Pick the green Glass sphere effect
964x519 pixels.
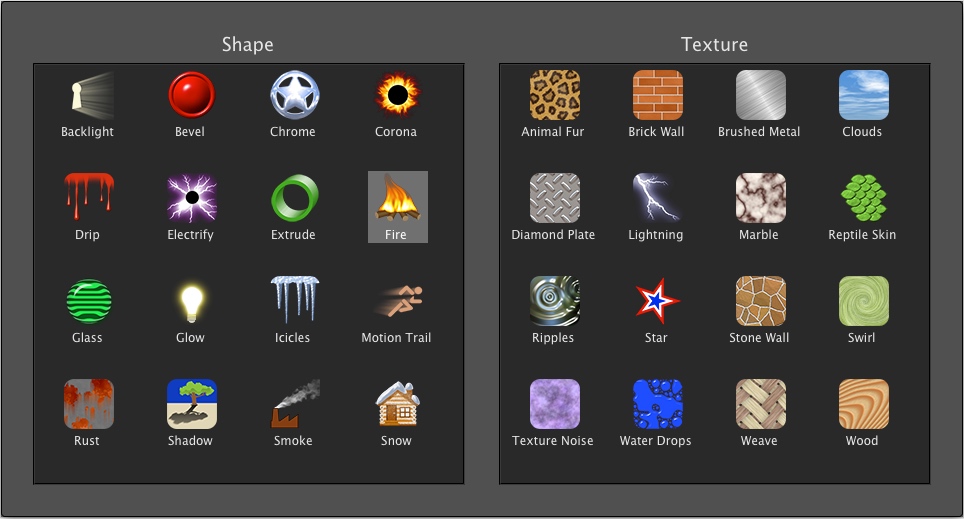88,301
